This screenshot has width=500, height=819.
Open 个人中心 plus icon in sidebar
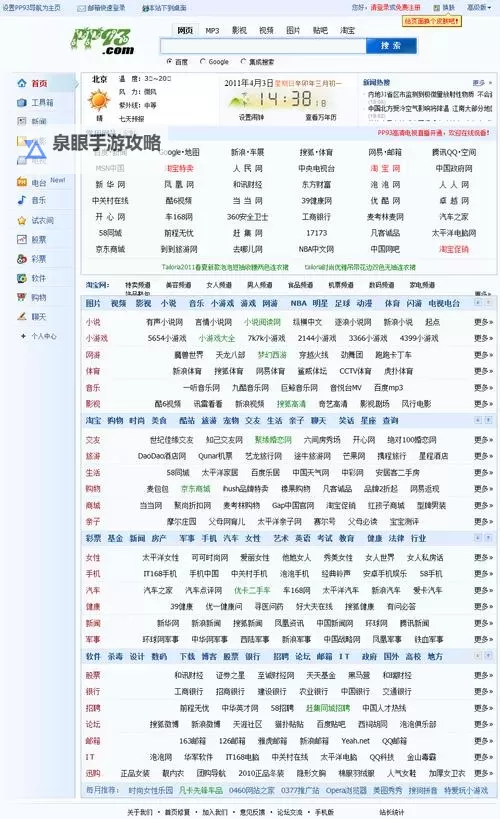point(24,336)
